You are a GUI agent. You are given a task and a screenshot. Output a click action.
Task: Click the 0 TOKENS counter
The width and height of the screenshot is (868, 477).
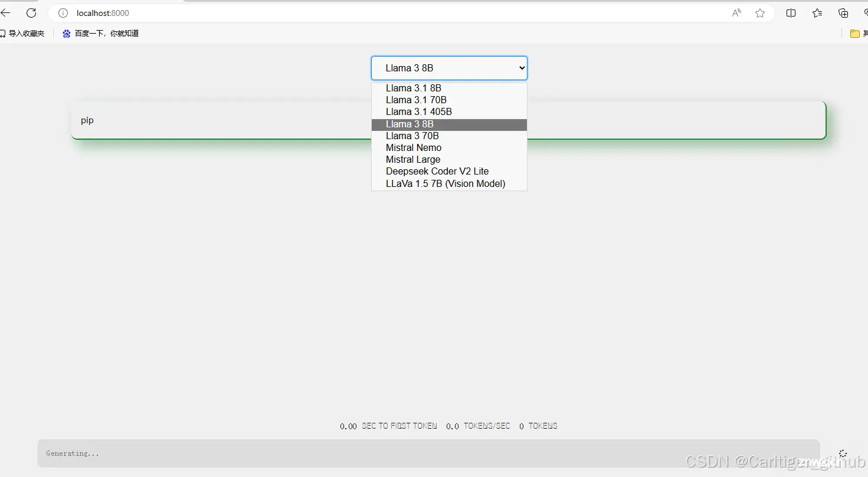(x=538, y=426)
